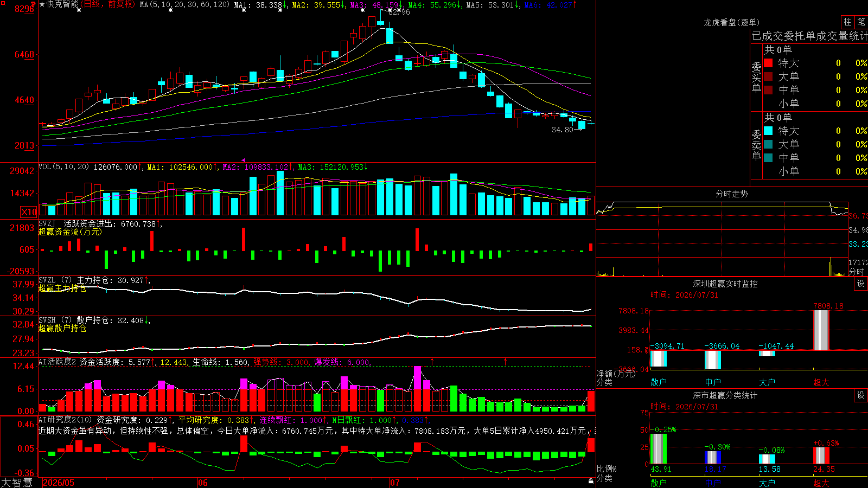Select the yellow MA2: 39.555 value
This screenshot has width=868, height=488.
point(316,5)
